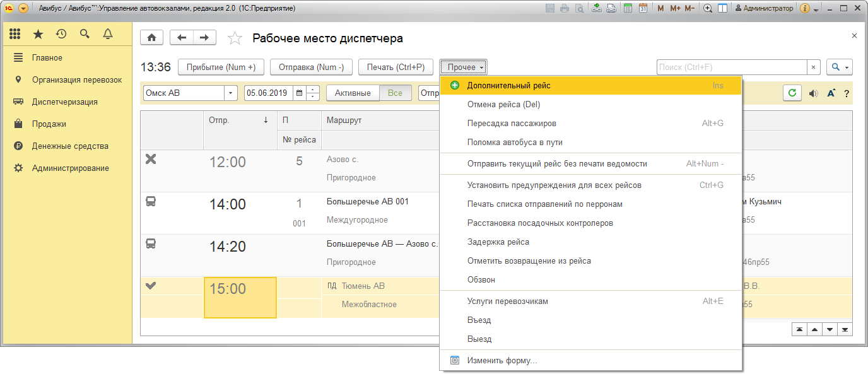Open the notifications bell in sidebar
The height and width of the screenshot is (374, 868).
point(107,34)
